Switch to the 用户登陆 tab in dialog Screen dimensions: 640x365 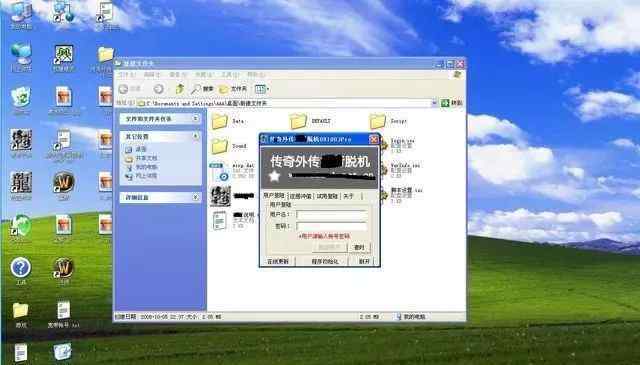(274, 196)
